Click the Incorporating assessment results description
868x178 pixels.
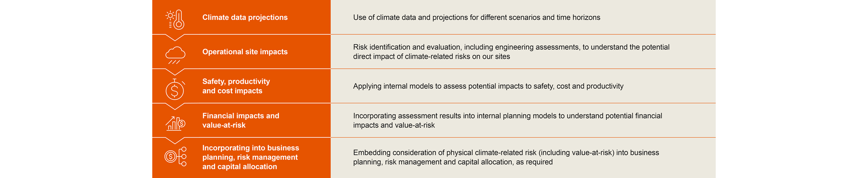pos(507,120)
